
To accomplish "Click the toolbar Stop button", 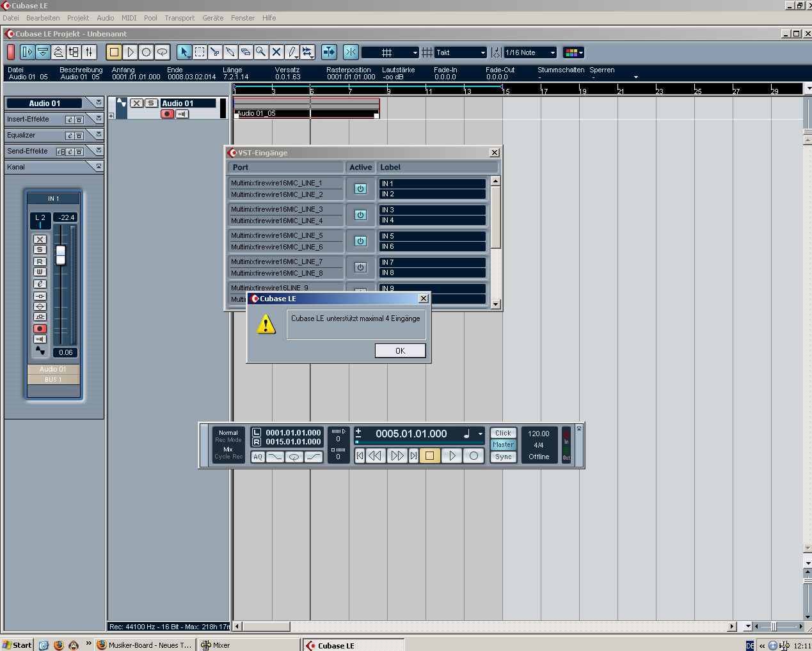I will click(x=115, y=52).
